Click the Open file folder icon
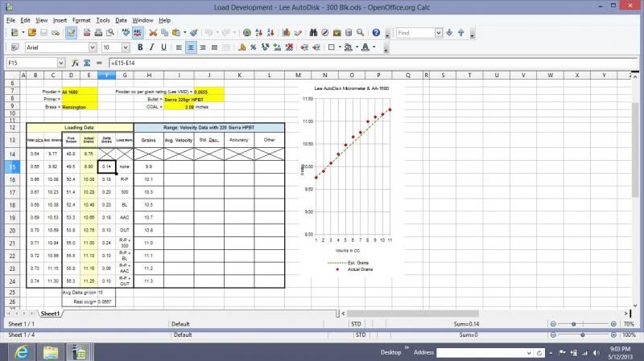Image resolution: width=644 pixels, height=361 pixels. (32, 32)
